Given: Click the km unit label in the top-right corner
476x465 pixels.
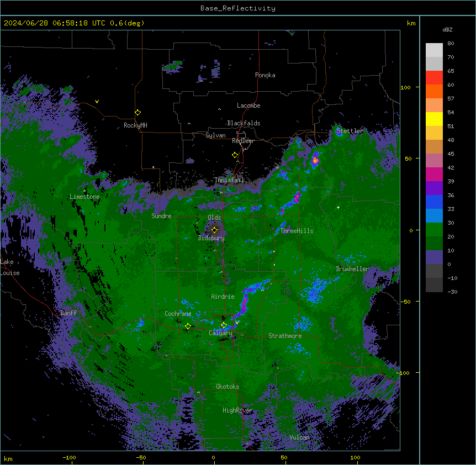Looking at the screenshot, I should [x=411, y=23].
